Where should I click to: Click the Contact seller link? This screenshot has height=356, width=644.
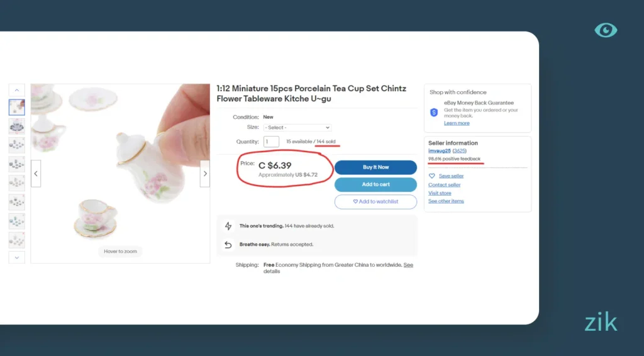click(x=444, y=185)
